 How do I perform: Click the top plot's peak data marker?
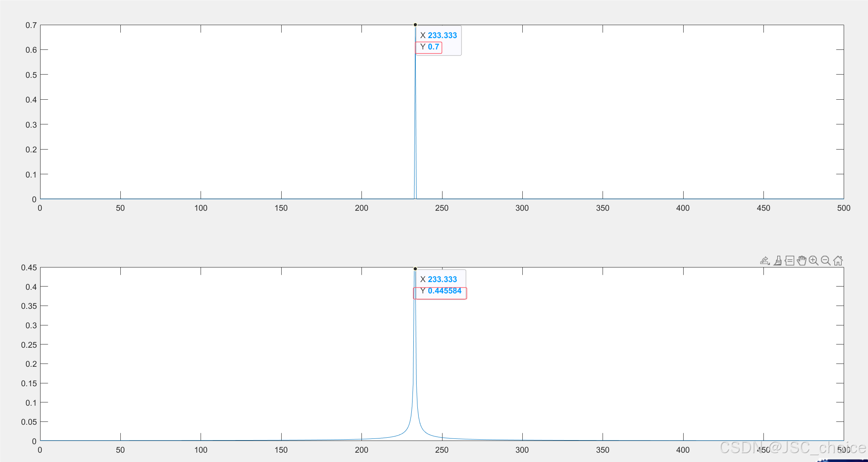point(415,25)
